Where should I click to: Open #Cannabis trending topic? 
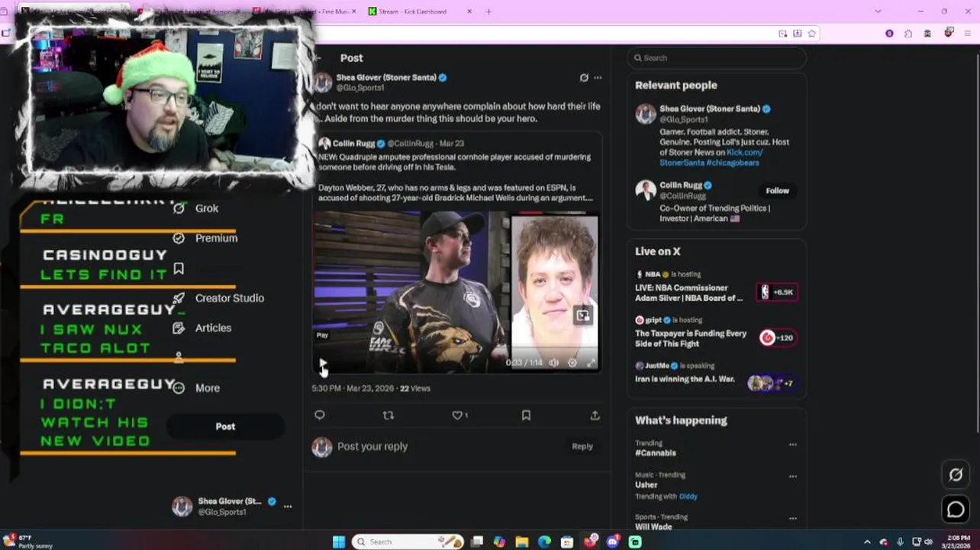(656, 453)
